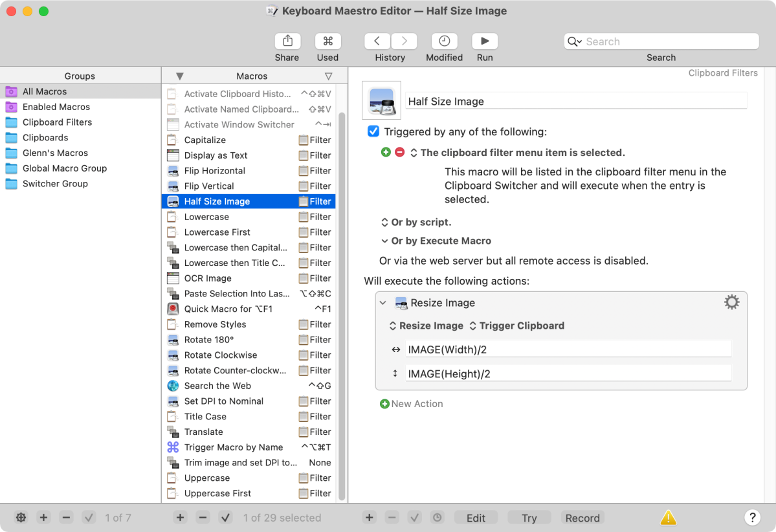Go back in History
776x532 pixels.
point(377,41)
